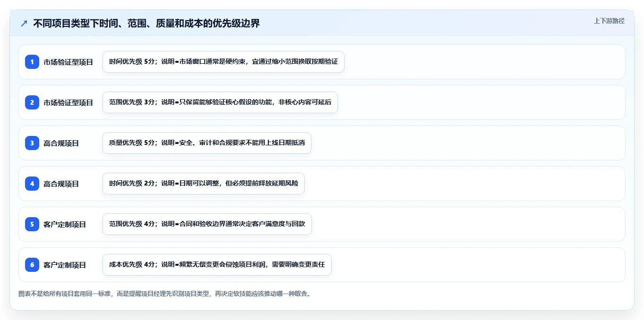Click 市场验证型项目 label in row 2
The width and height of the screenshot is (644, 320).
point(69,102)
